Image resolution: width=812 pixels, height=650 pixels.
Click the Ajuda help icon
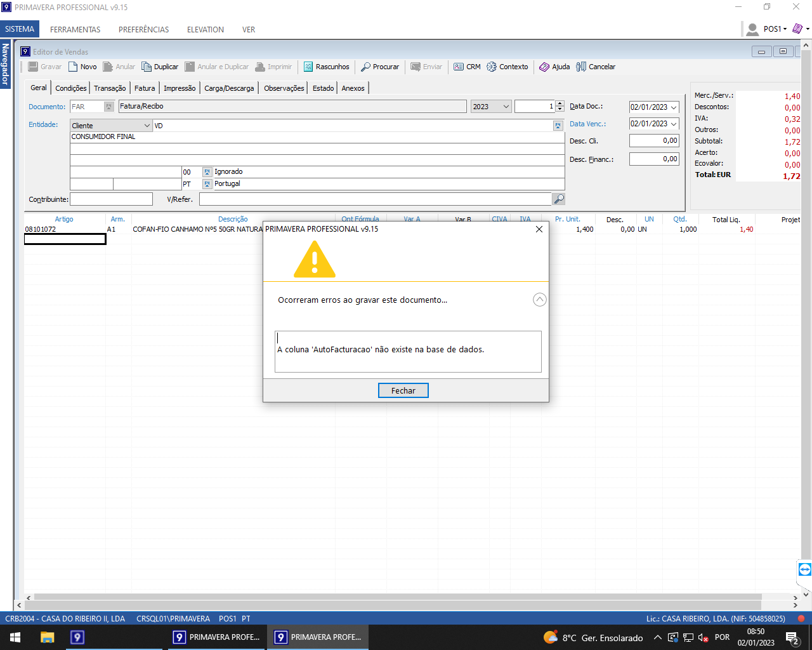tap(544, 67)
